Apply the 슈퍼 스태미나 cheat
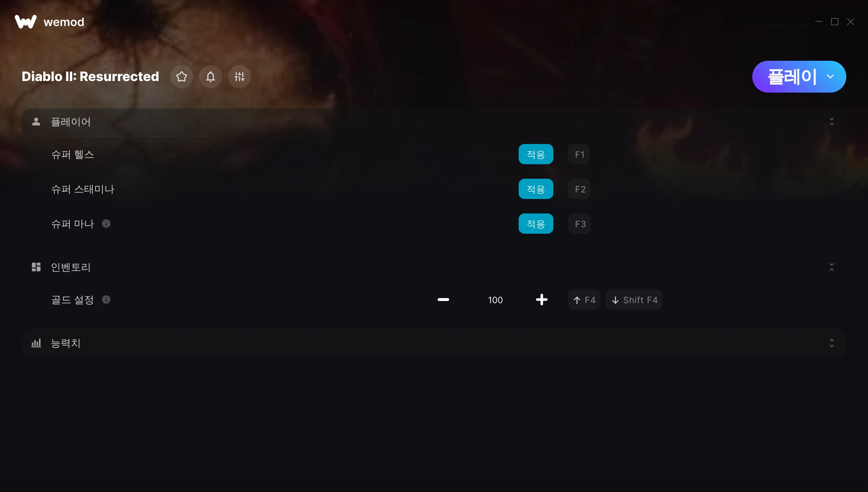This screenshot has height=492, width=868. point(536,189)
